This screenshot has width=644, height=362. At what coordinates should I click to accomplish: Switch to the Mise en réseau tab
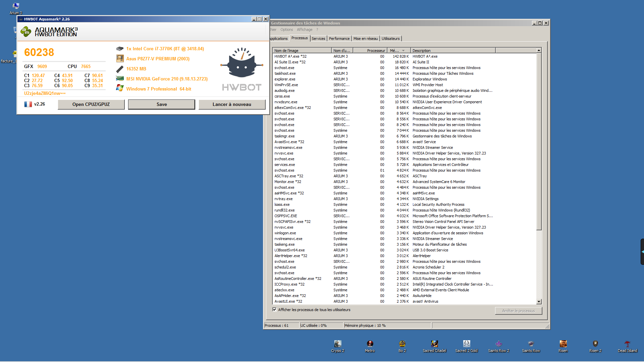(x=366, y=39)
